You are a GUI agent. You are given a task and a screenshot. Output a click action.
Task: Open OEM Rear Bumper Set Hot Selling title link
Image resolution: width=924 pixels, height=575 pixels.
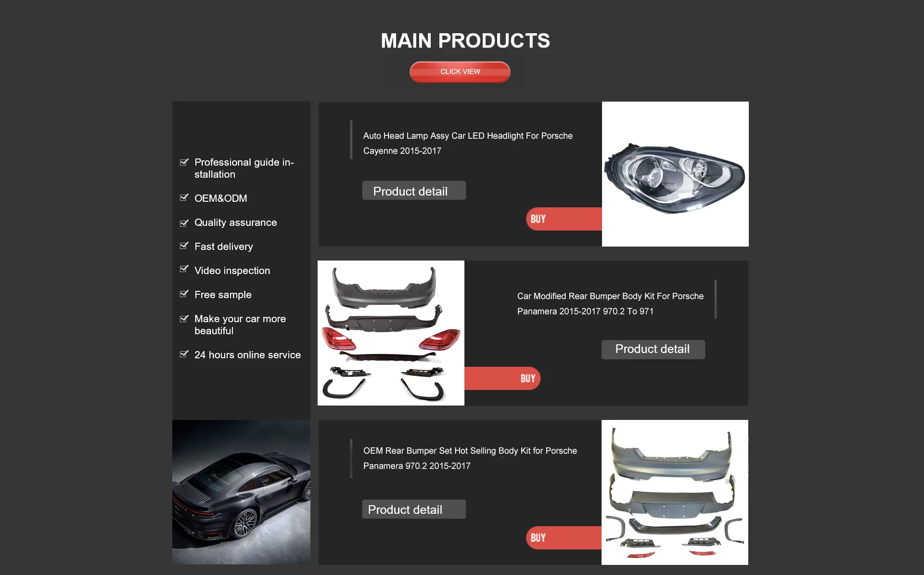(x=470, y=458)
